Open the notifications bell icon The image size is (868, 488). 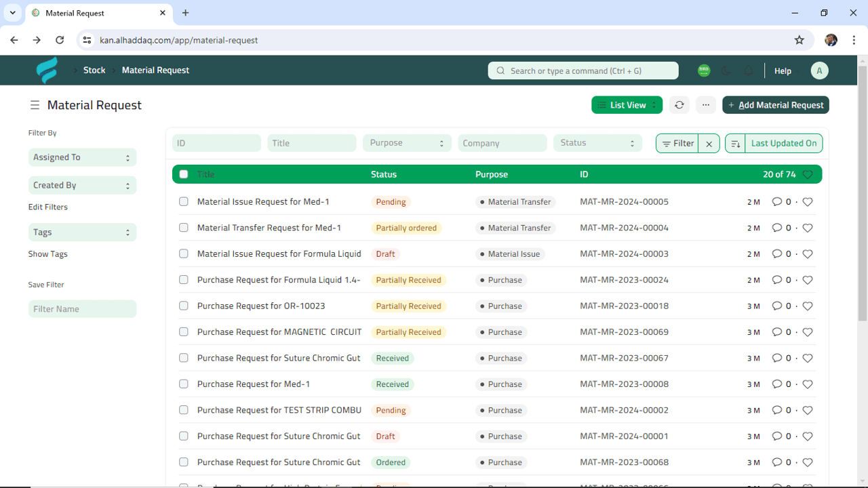point(749,70)
